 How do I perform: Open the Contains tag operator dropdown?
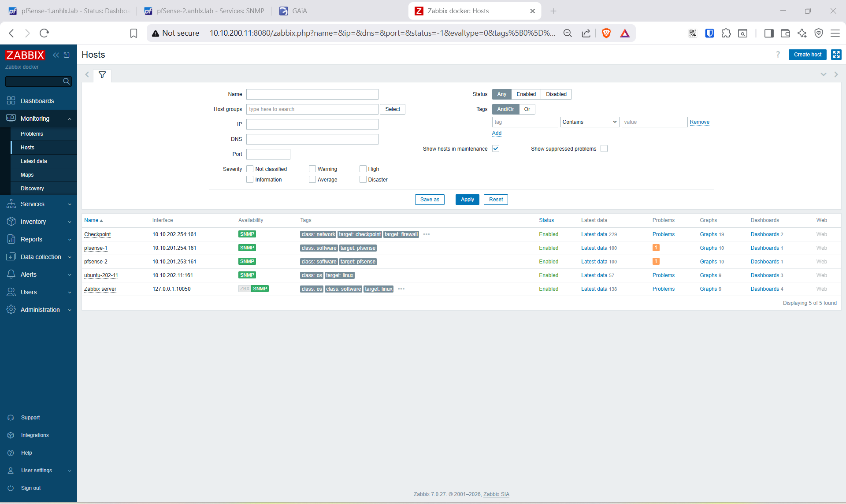(x=590, y=122)
